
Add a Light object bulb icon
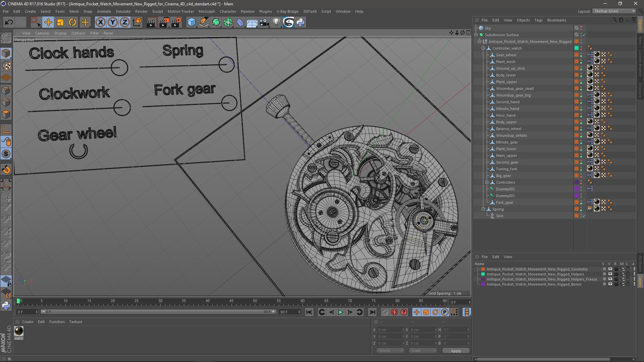276,22
